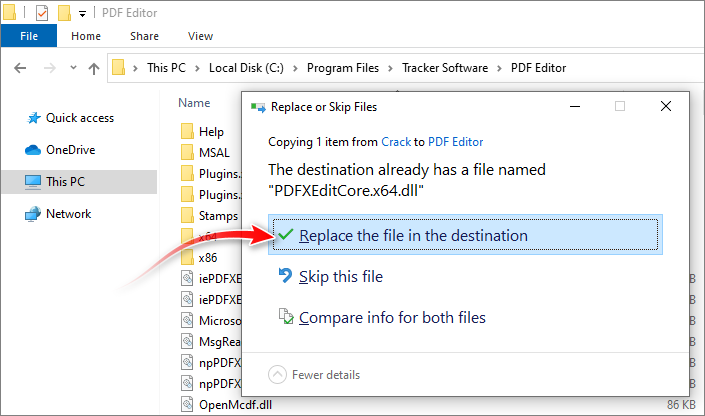Select the MSAL folder
The width and height of the screenshot is (705, 416).
[x=214, y=153]
